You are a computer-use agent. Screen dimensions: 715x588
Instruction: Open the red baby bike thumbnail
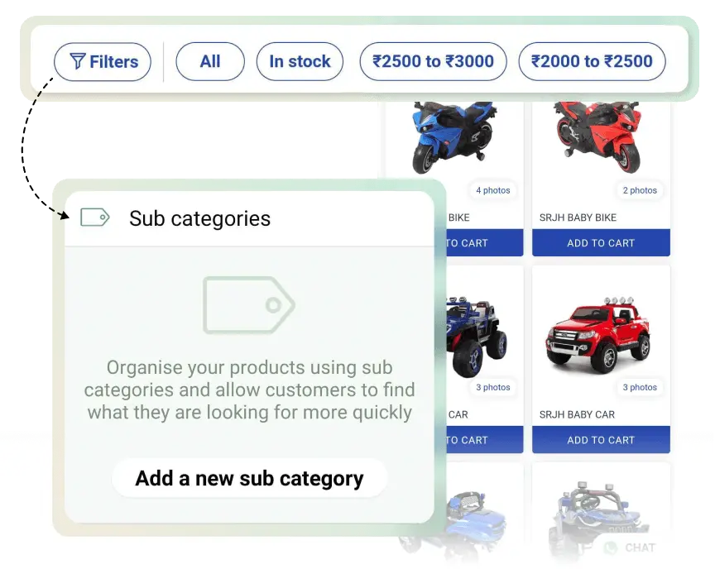pyautogui.click(x=597, y=136)
